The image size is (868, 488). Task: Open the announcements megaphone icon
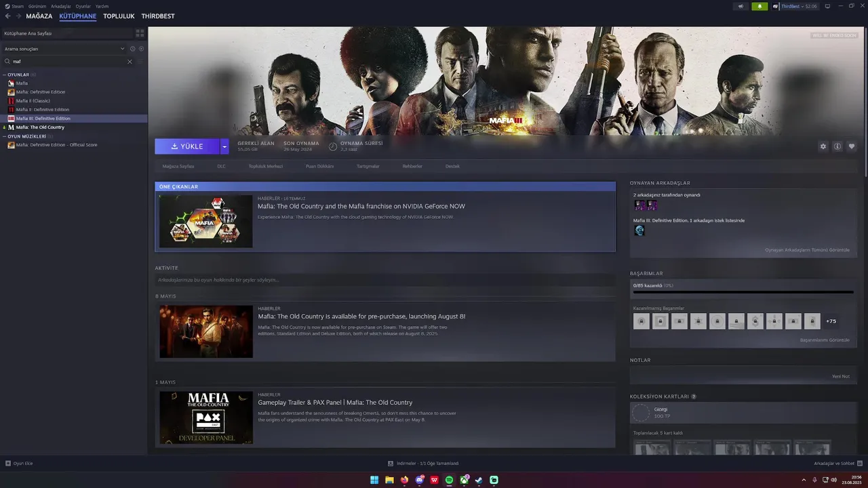(741, 6)
